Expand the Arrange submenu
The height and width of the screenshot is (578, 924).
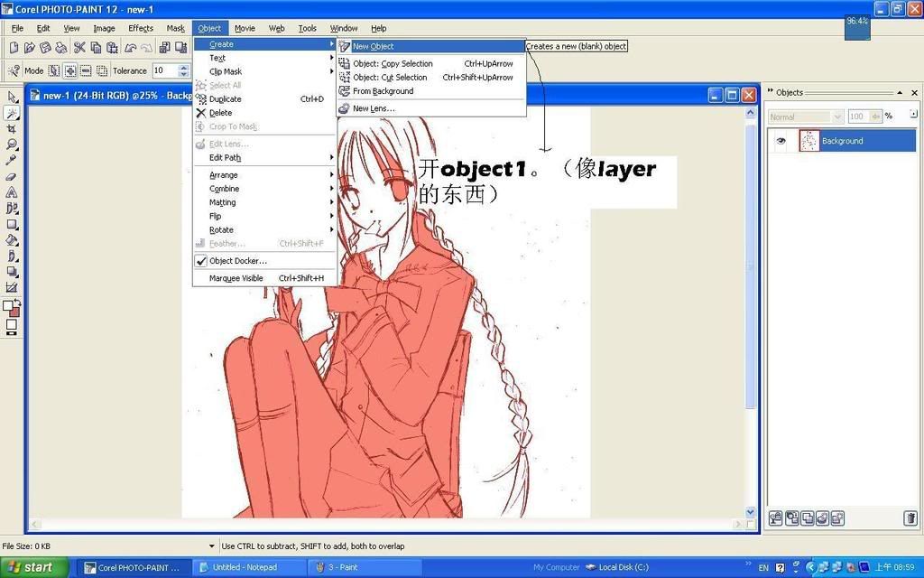(264, 175)
